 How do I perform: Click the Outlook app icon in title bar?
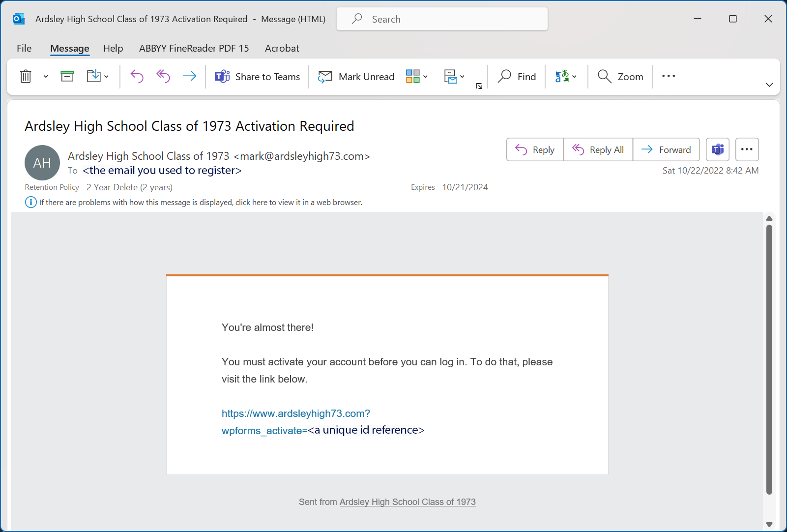(19, 19)
